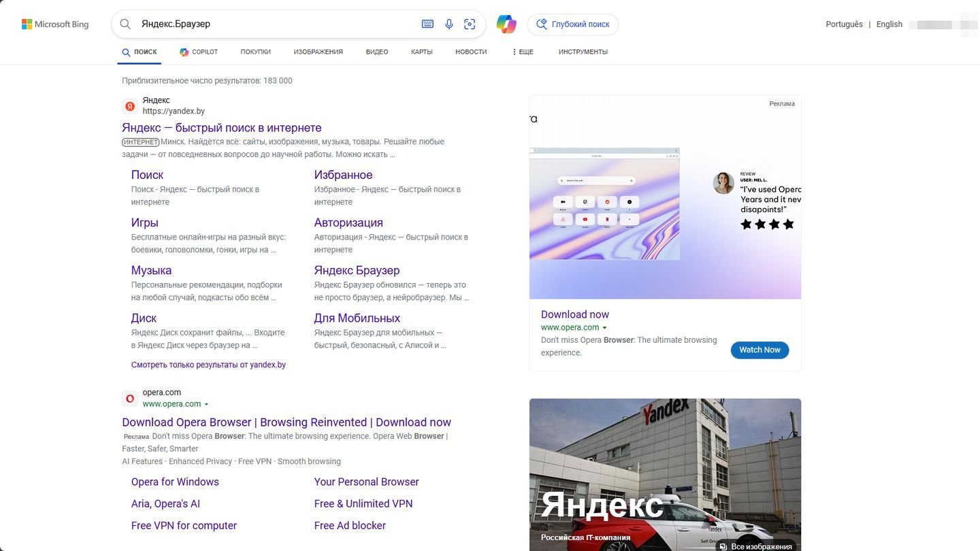Open the Поиск sitelink
Viewport: 980px width, 551px height.
[147, 175]
